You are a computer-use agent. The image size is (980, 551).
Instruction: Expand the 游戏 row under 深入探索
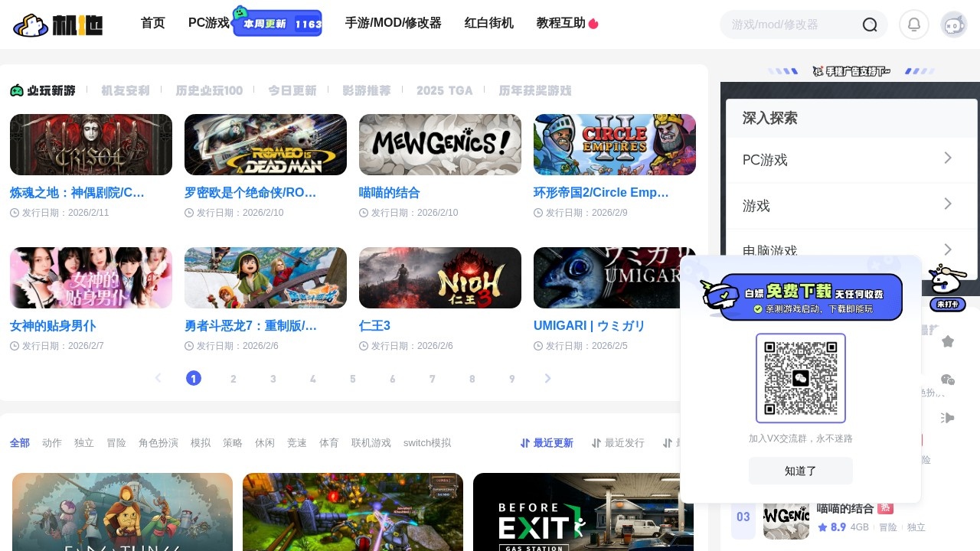point(851,205)
